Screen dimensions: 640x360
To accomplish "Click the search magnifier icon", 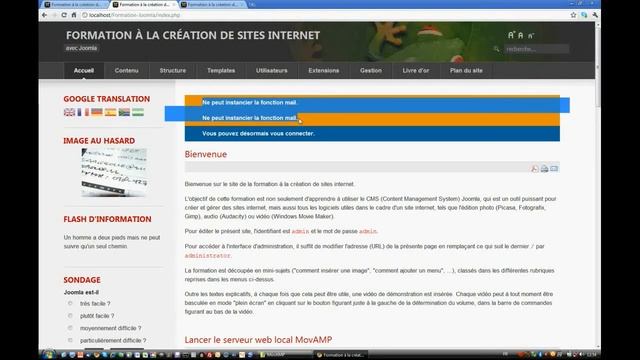I will [x=497, y=49].
